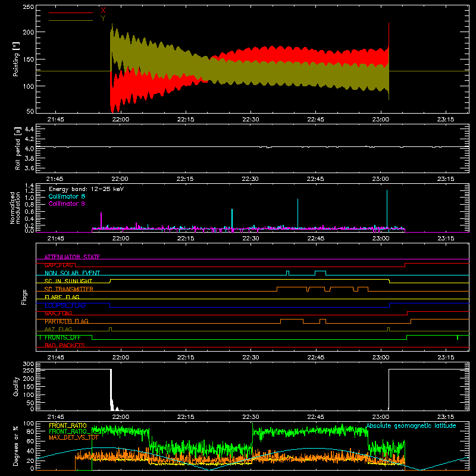Click the "Normalized modulation" axis title
This screenshot has width=476, height=476.
(15, 208)
